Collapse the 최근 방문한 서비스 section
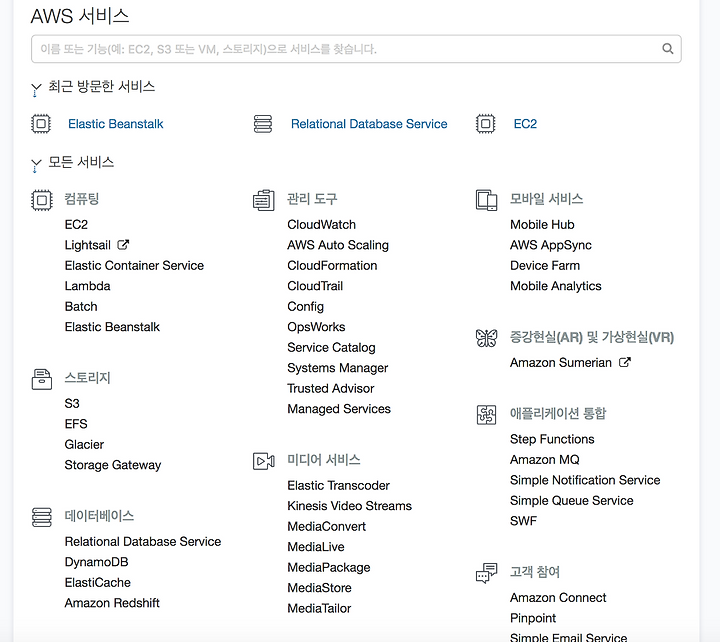 [x=36, y=88]
